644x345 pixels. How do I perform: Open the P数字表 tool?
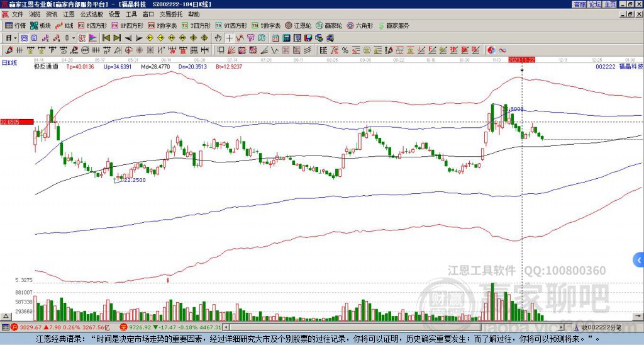click(x=163, y=25)
